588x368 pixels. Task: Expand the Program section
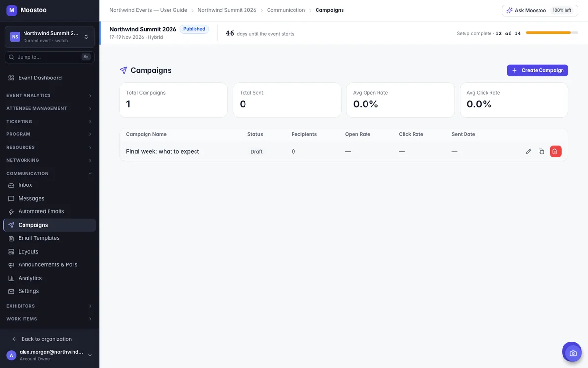click(x=49, y=134)
